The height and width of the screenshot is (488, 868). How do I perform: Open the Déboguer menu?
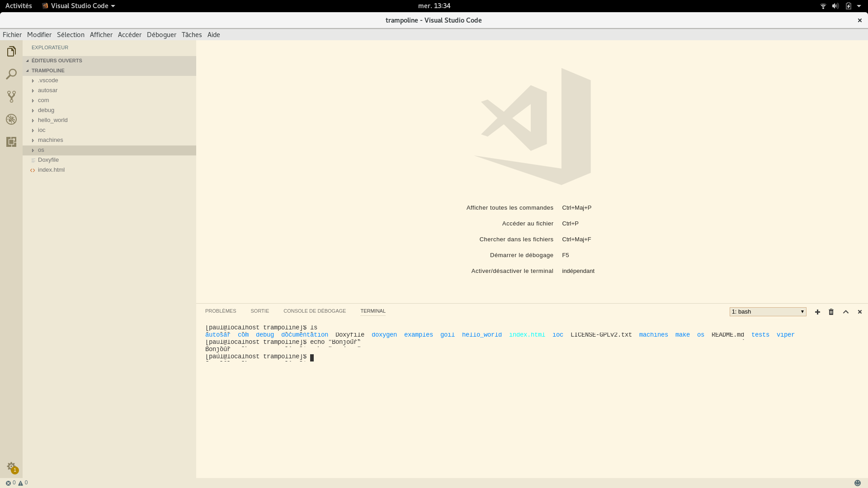pos(161,35)
